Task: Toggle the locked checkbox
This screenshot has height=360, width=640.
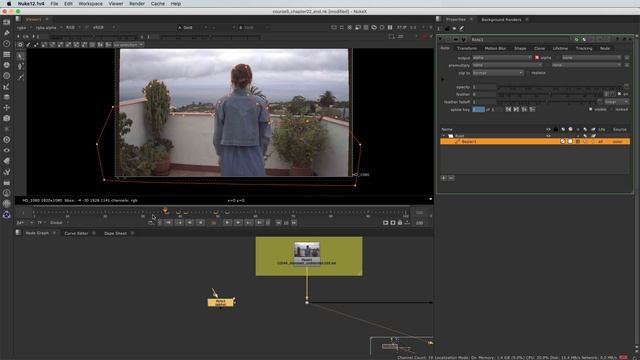Action: click(611, 109)
